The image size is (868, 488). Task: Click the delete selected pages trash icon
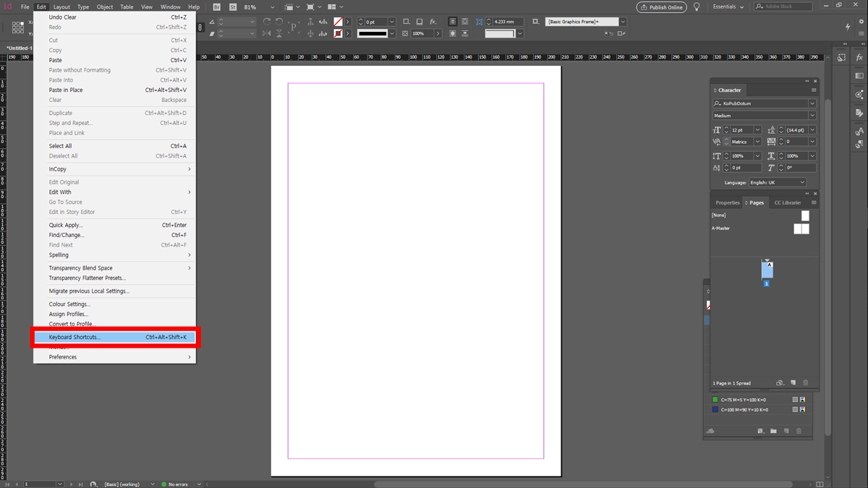(x=806, y=382)
